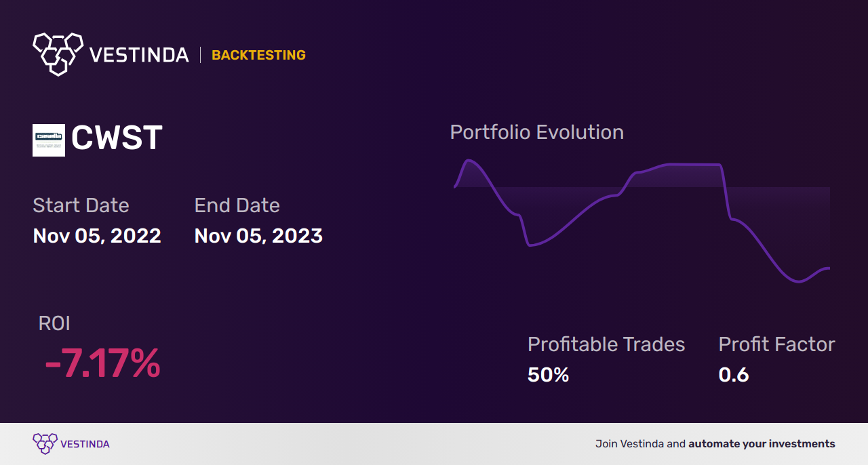Screen dimensions: 868x465
Task: Select the End Date label
Action: point(237,205)
